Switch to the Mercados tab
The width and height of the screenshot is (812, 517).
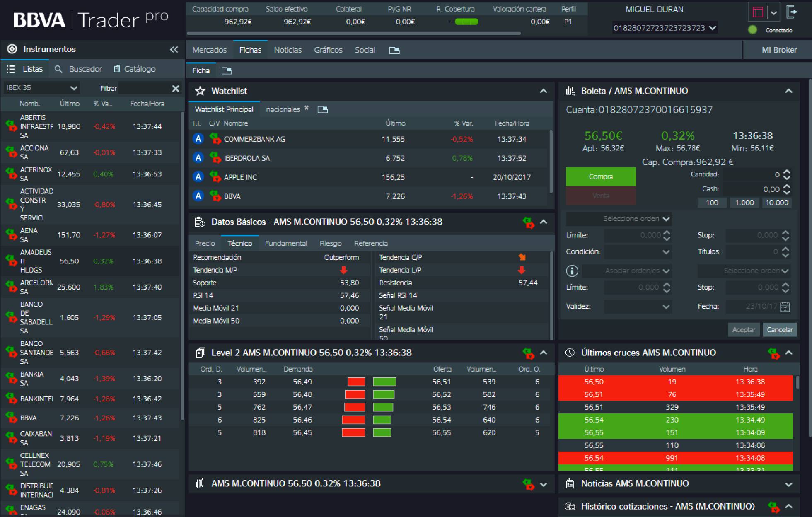coord(210,50)
